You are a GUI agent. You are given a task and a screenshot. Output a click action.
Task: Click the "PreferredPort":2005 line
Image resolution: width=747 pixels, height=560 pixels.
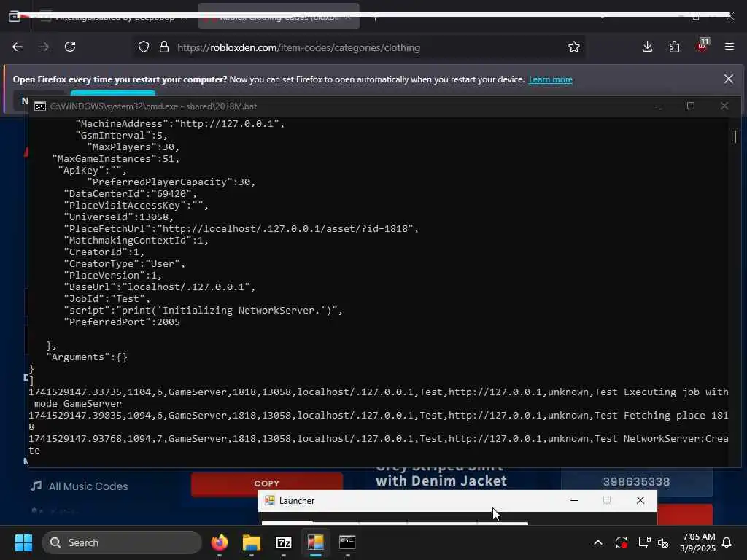tap(122, 322)
